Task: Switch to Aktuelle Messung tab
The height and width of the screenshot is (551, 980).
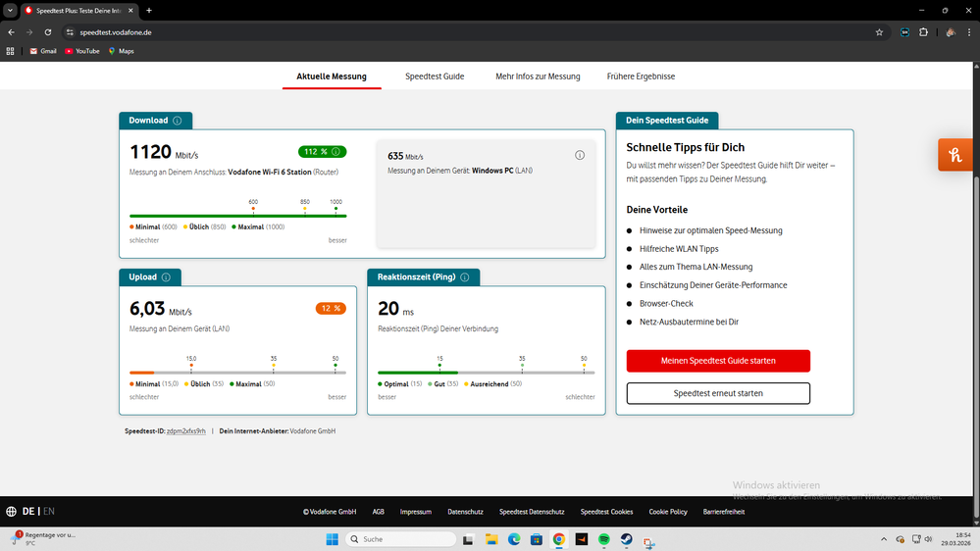Action: (332, 76)
